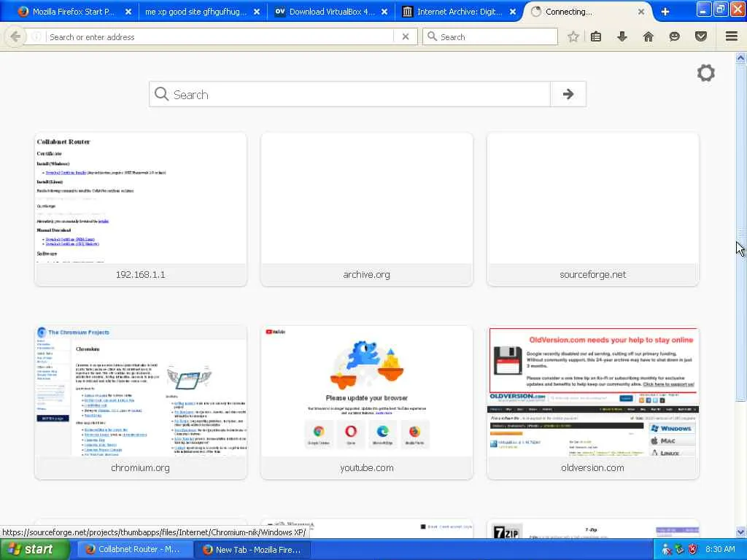Open the 7-Zip tile at bottom
Viewport: 747px width, 560px height.
coord(592,529)
